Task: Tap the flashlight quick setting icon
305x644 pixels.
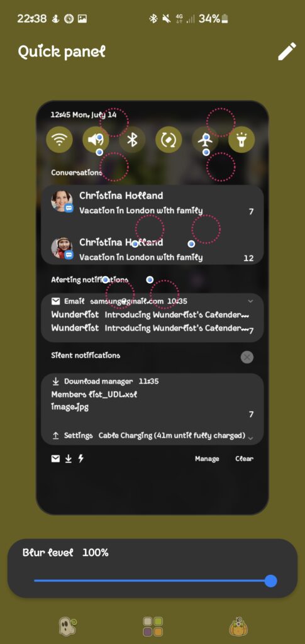Action: pos(241,140)
